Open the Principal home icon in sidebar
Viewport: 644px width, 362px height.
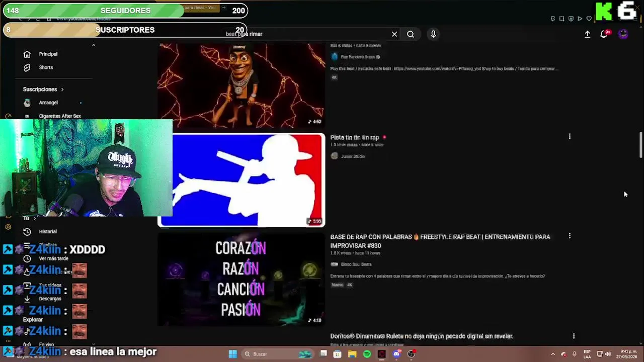[27, 54]
